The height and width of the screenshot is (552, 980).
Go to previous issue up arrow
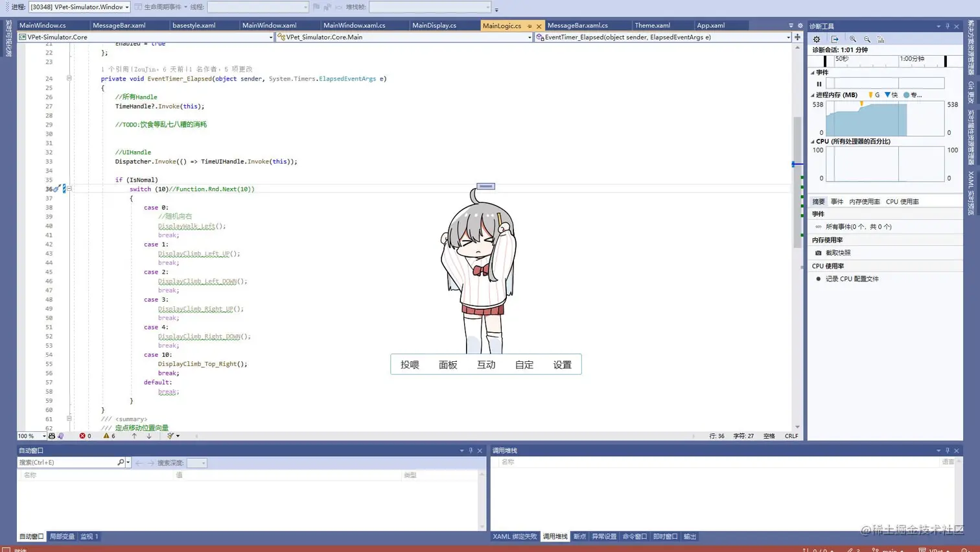(134, 436)
